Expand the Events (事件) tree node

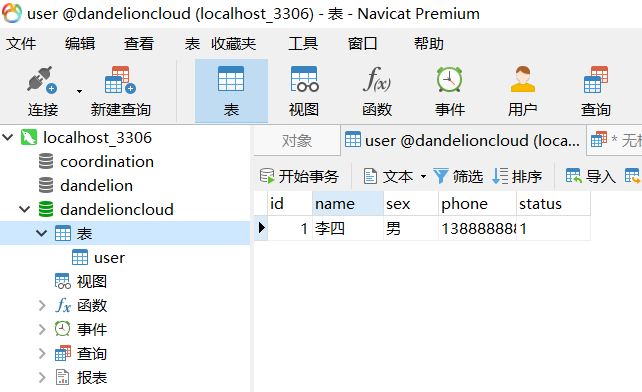point(42,329)
